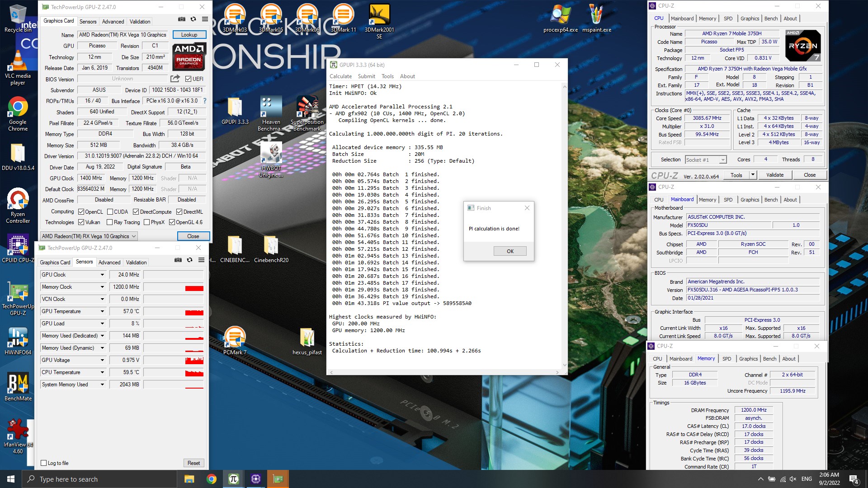Click GPUPI taskbar button
This screenshot has height=488, width=868.
233,479
